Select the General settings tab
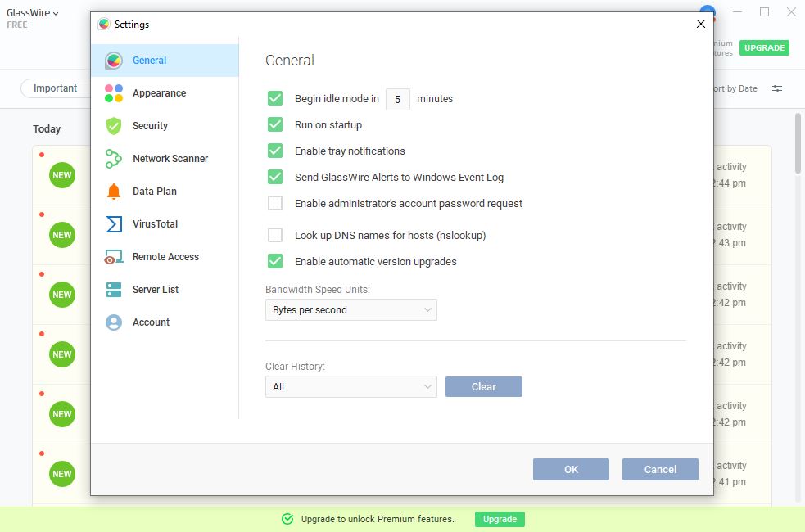Screen dimensions: 805x532 pos(165,61)
